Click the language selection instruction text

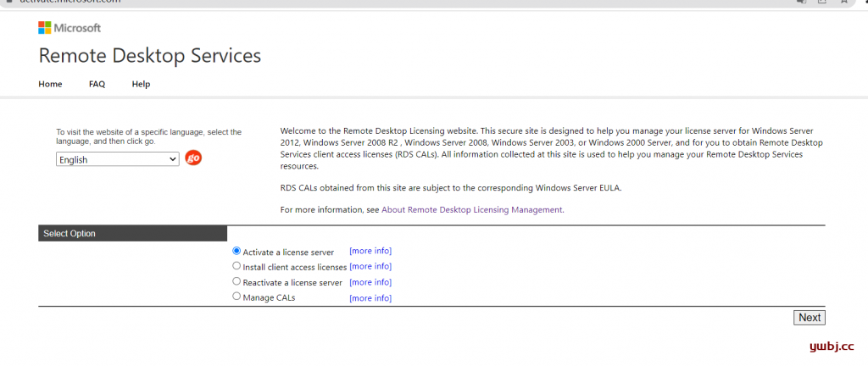coord(149,136)
